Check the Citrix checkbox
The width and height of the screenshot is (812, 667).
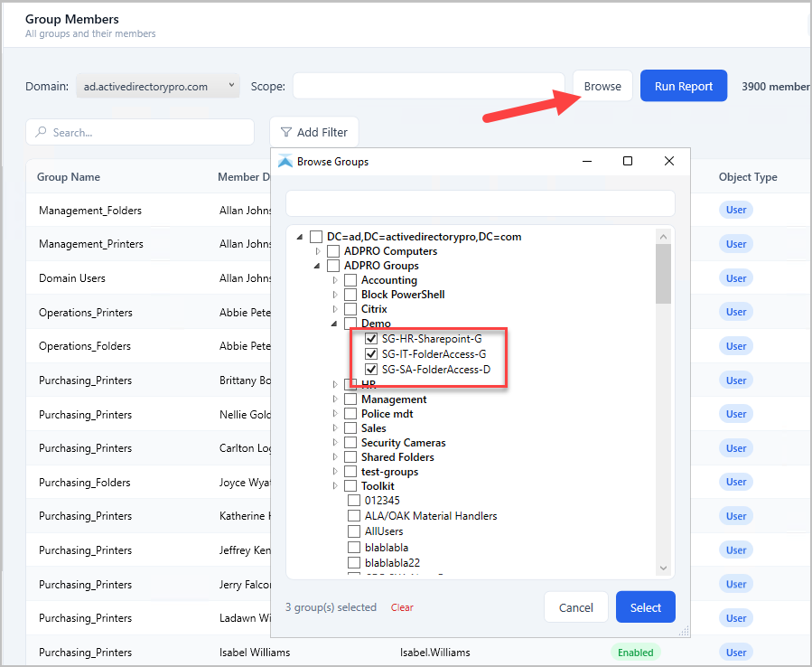click(x=350, y=309)
